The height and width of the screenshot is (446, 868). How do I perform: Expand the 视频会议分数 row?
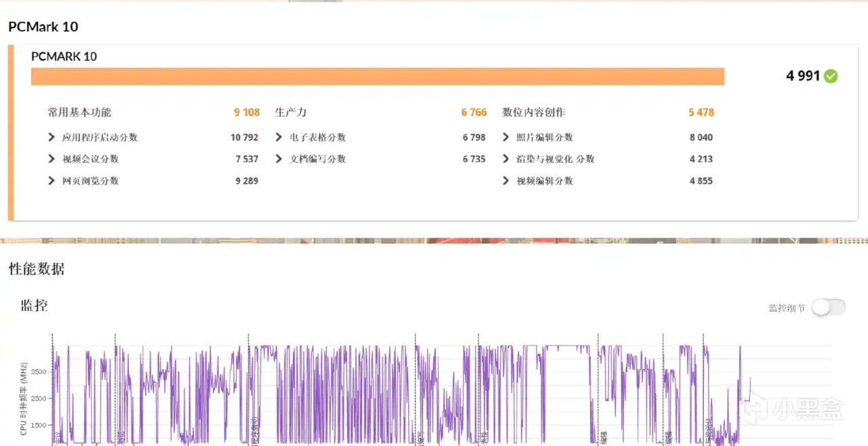(52, 159)
